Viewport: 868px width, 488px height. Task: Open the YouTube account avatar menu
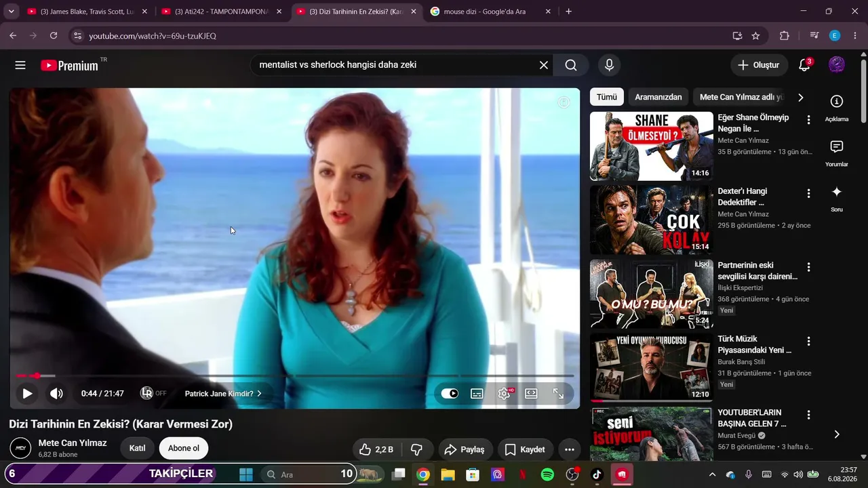837,64
